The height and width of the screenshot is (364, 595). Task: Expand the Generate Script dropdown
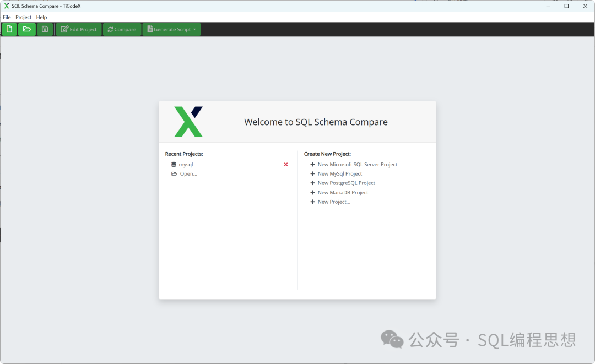click(x=171, y=29)
